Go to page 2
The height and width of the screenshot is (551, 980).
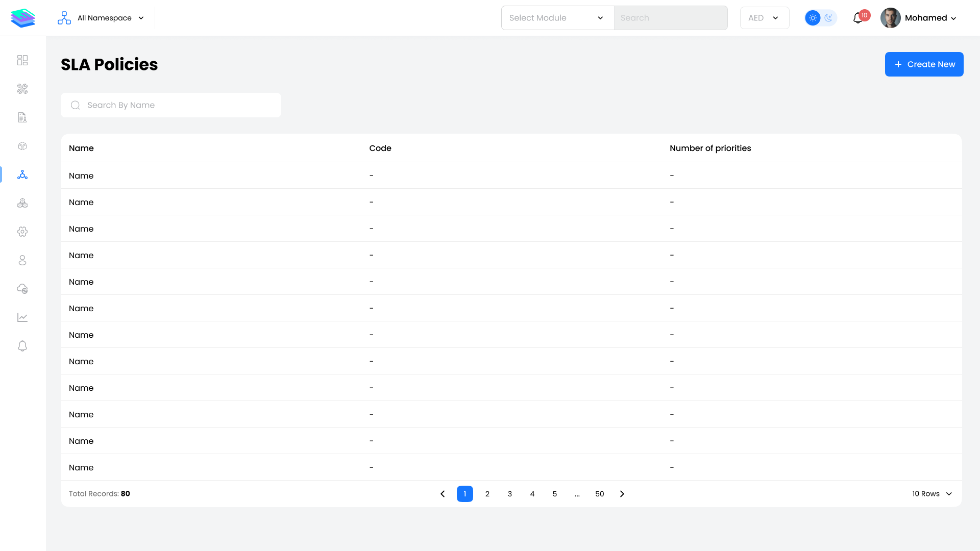(487, 494)
